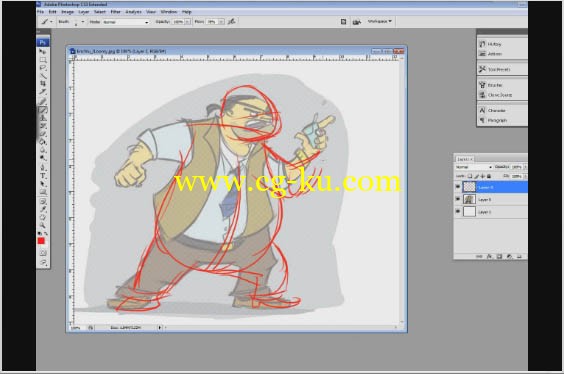Viewport: 564px width, 374px height.
Task: Click the red foreground color swatch
Action: pos(41,241)
